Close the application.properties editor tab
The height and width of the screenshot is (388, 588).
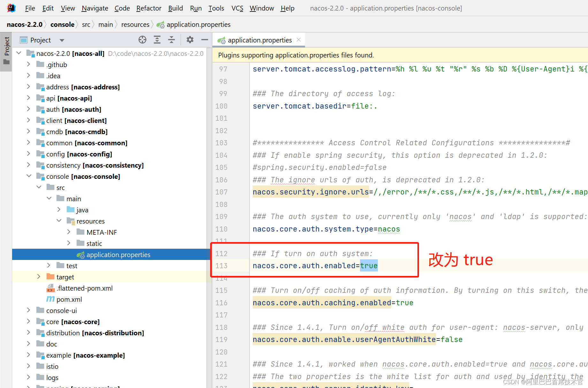[299, 40]
